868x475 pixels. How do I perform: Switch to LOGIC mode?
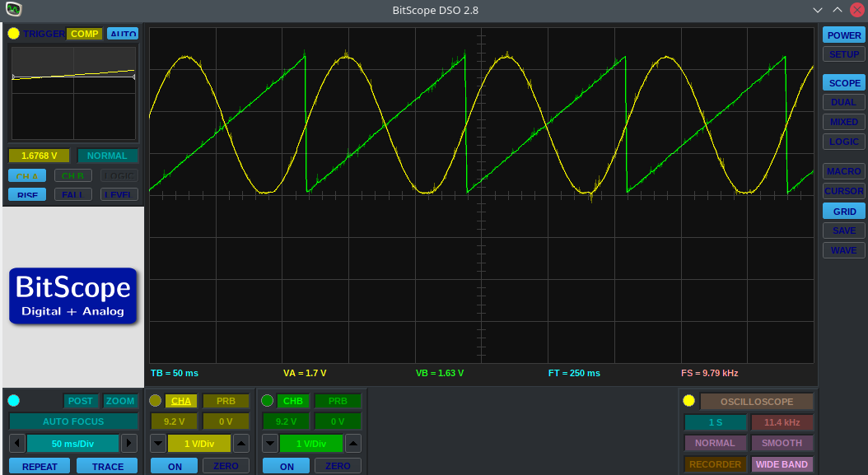(x=843, y=142)
